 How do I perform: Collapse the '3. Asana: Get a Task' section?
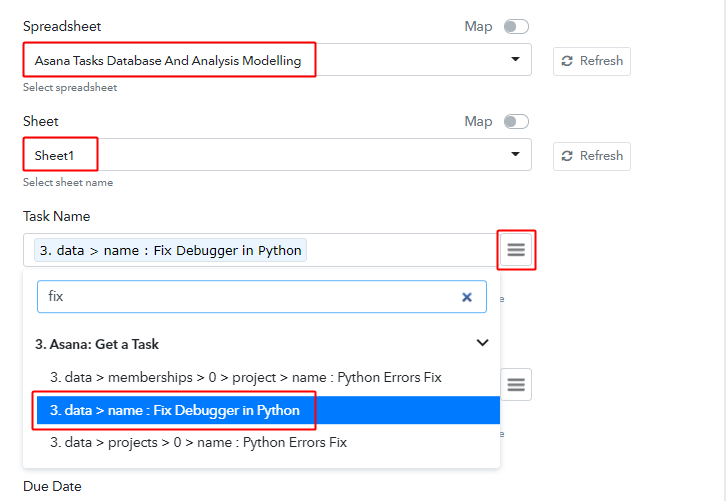pos(482,343)
